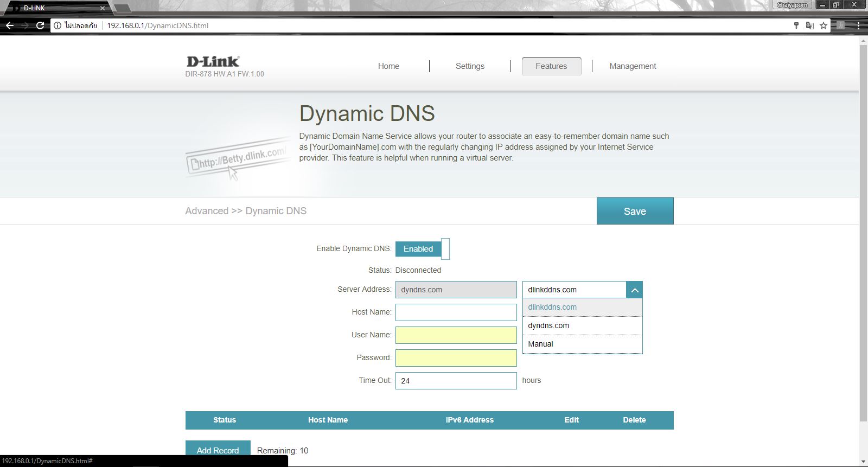868x467 pixels.
Task: Click the Betty.dlink.com banner illustration
Action: tap(238, 160)
